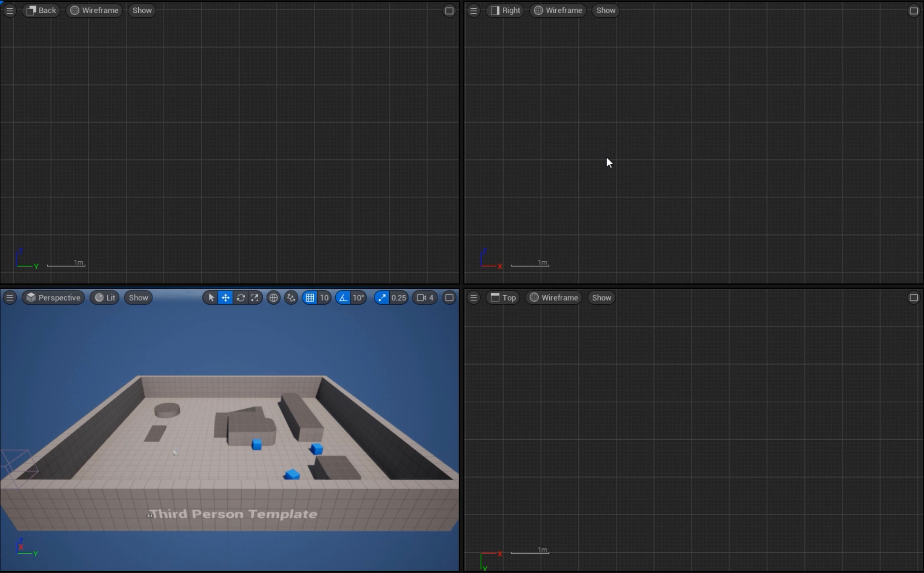This screenshot has width=924, height=573.
Task: Open the Back viewport options hamburger menu
Action: tap(10, 10)
